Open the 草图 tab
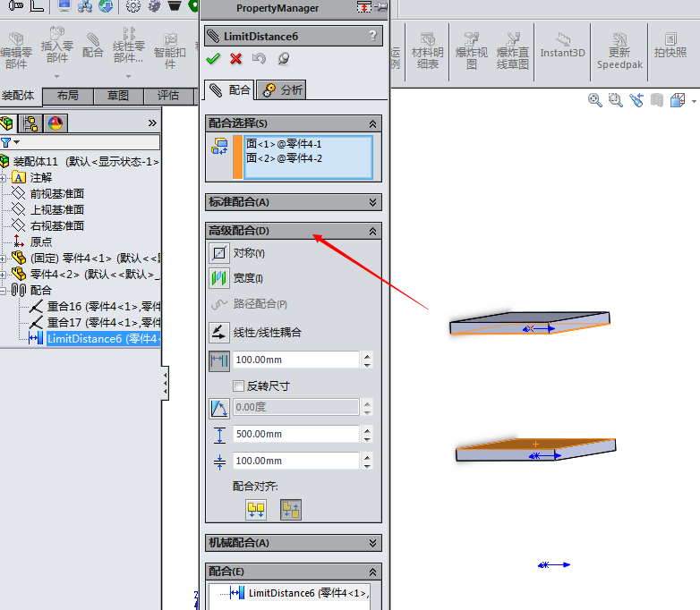Viewport: 700px width, 610px height. pos(118,96)
